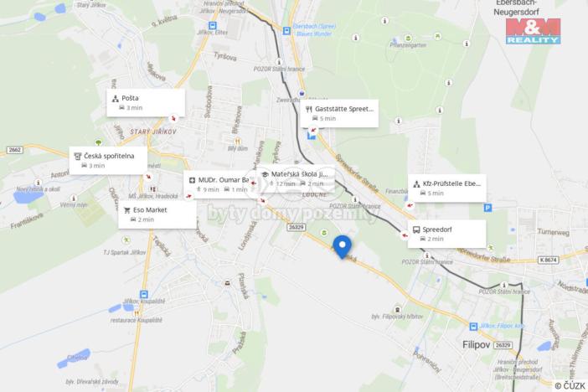This screenshot has height=392, width=588.
Task: Click the Spreedorf bus stop icon
Action: click(416, 230)
